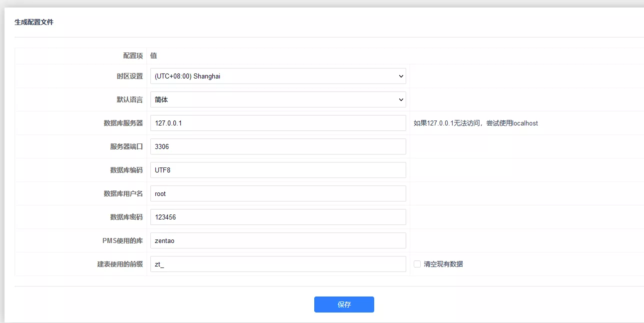This screenshot has height=323, width=644.
Task: Click the 生成配置文件 heading
Action: point(34,22)
